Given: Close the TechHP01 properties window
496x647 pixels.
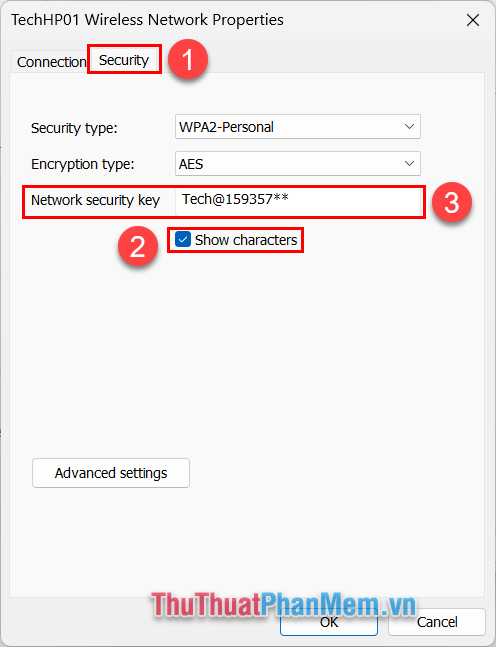Looking at the screenshot, I should (x=473, y=20).
